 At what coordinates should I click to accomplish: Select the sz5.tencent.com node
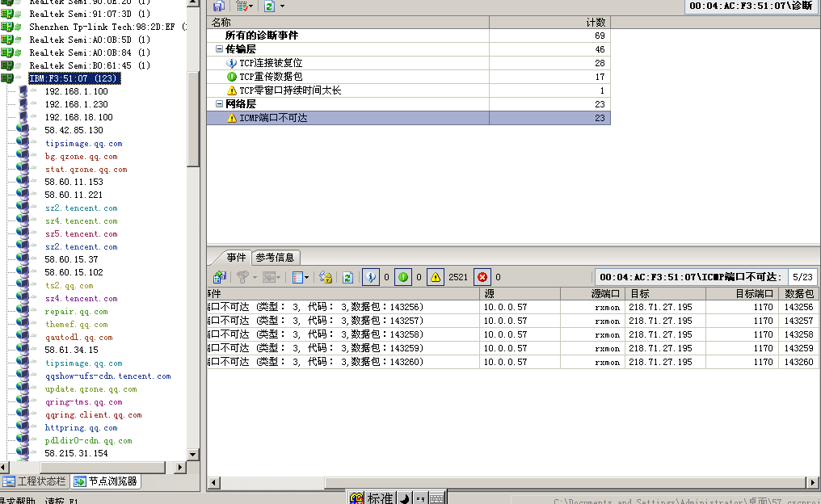81,234
